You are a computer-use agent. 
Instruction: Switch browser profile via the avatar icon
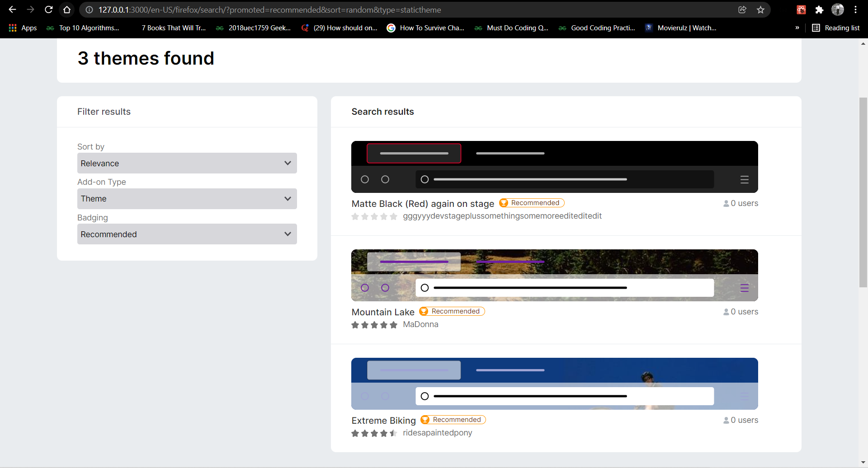(838, 9)
